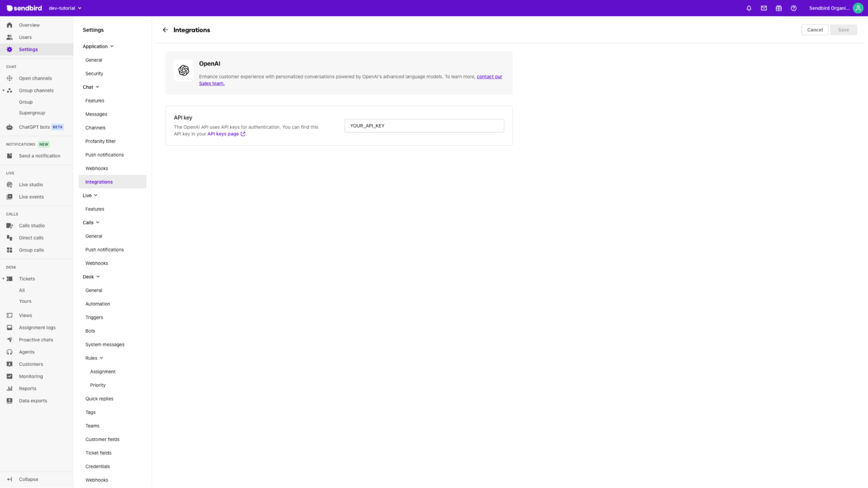Image resolution: width=868 pixels, height=488 pixels.
Task: Collapse the Chat settings section
Action: pos(97,87)
